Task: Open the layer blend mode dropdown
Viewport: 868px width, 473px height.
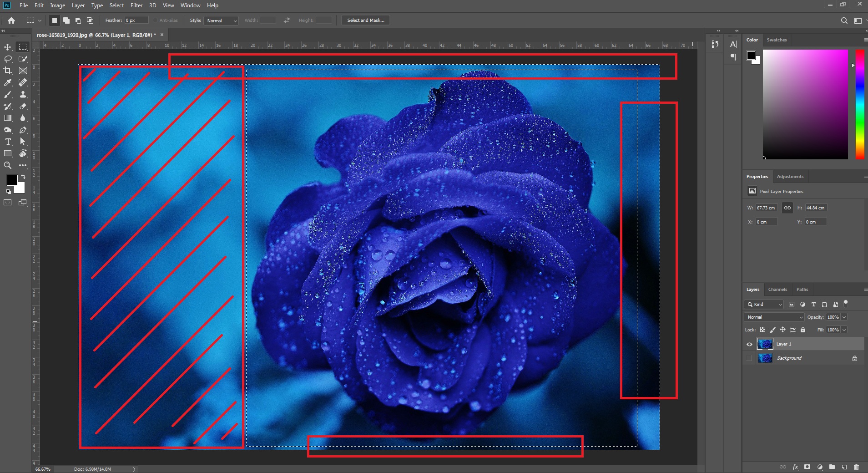Action: tap(774, 317)
